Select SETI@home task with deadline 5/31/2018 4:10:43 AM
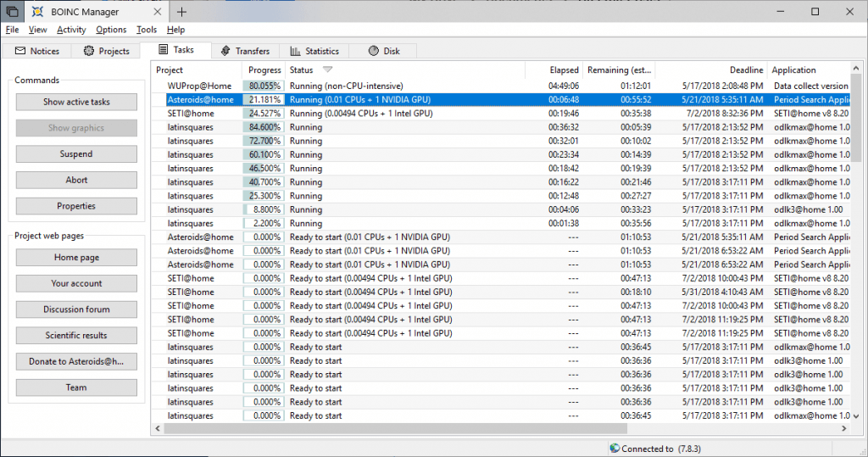Image resolution: width=868 pixels, height=457 pixels. point(501,292)
